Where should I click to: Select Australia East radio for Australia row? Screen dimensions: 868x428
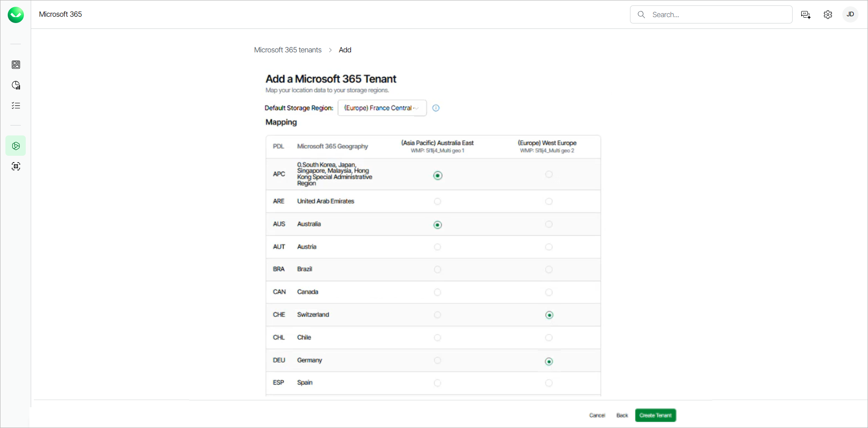[438, 225]
